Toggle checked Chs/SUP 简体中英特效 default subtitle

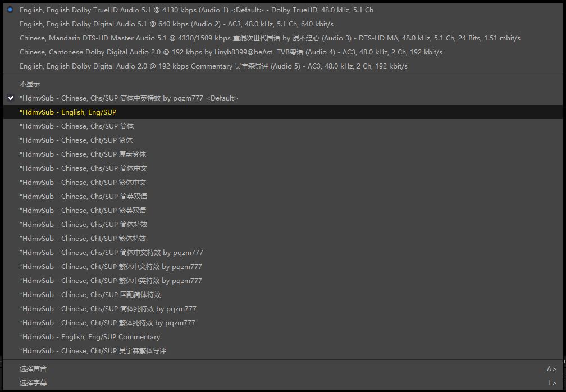(x=129, y=98)
